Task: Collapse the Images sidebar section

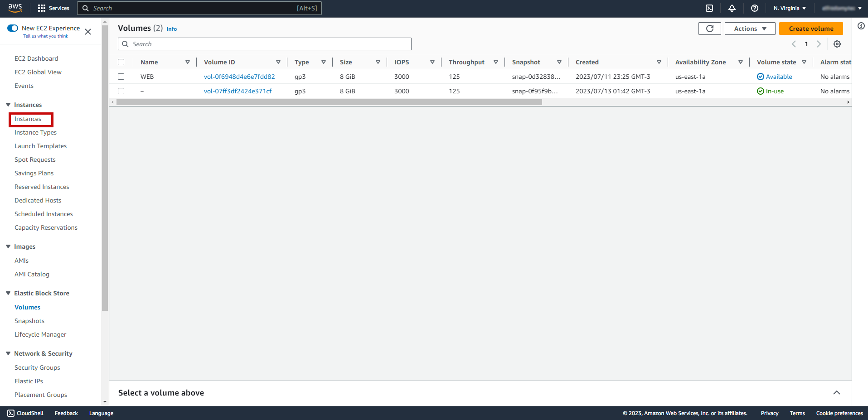Action: click(x=8, y=246)
